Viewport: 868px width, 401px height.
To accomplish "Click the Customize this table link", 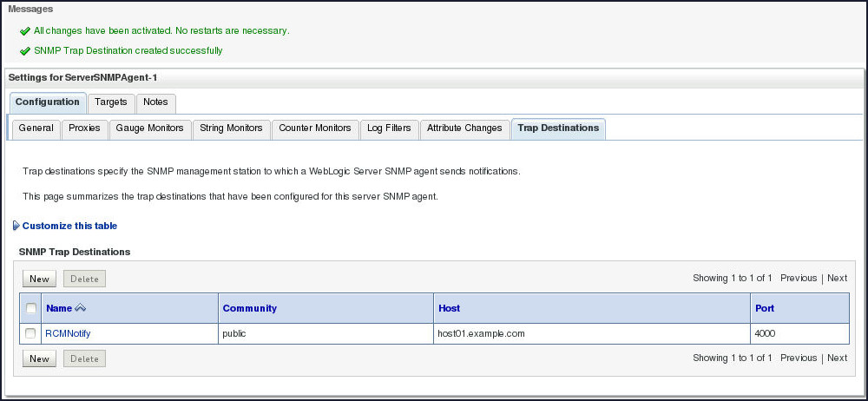I will point(69,227).
